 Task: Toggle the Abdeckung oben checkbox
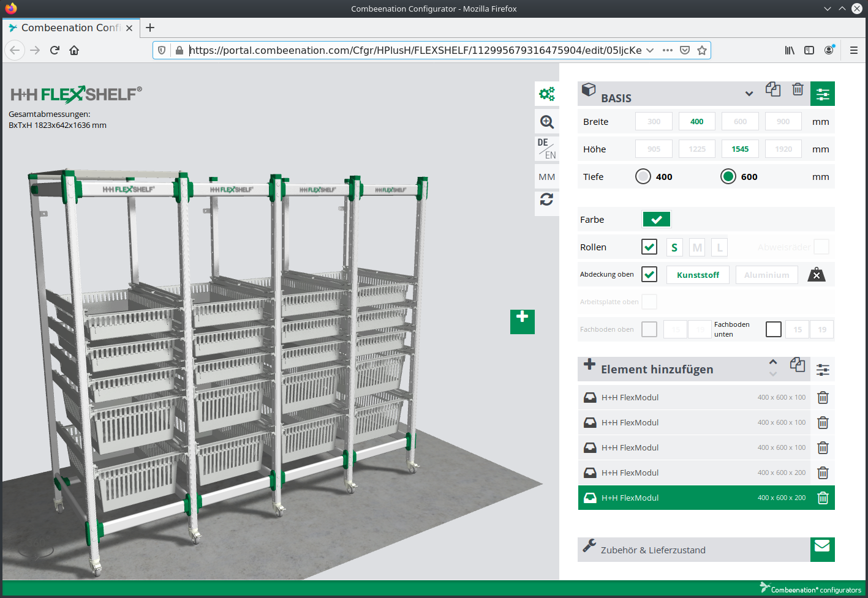click(x=649, y=274)
